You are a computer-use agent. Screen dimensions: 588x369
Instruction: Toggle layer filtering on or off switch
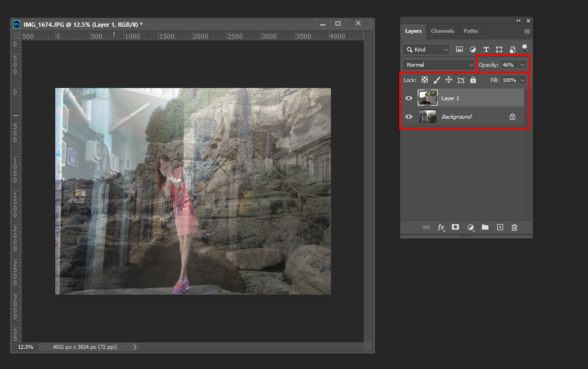pyautogui.click(x=525, y=49)
